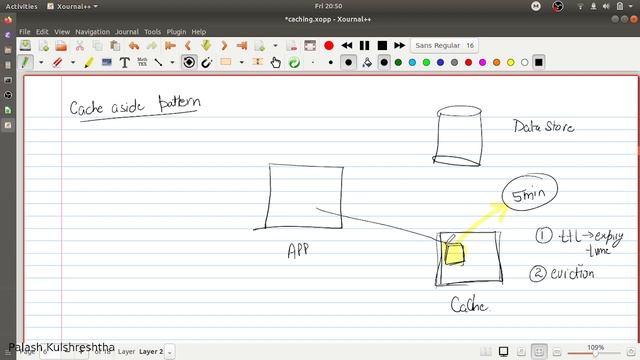The width and height of the screenshot is (640, 360).
Task: Undo the last stroke
Action: pyautogui.click(x=133, y=45)
